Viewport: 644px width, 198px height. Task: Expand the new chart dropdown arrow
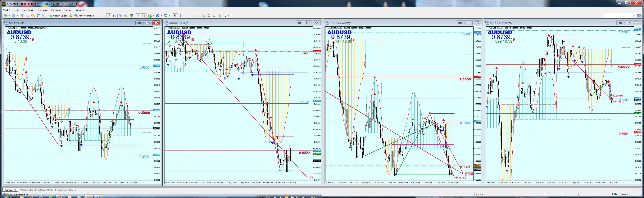[x=9, y=16]
